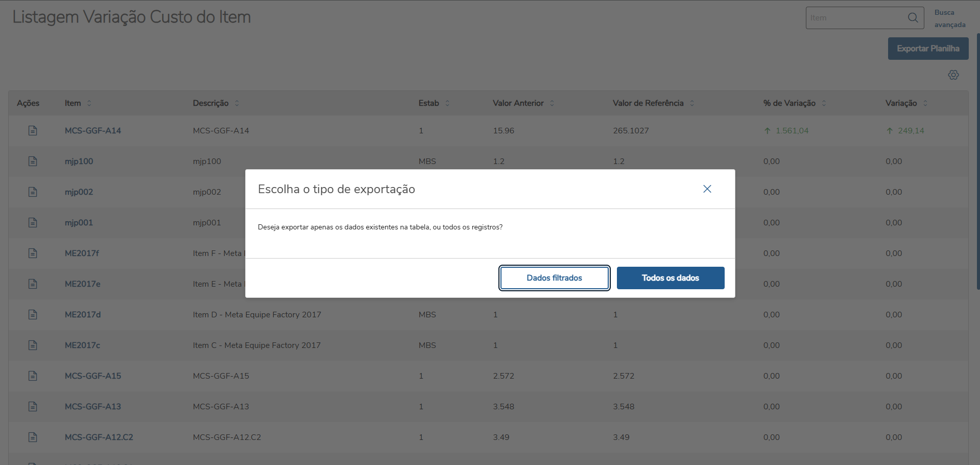Sort table by Item column
Screen dimensions: 980x465
[x=89, y=103]
